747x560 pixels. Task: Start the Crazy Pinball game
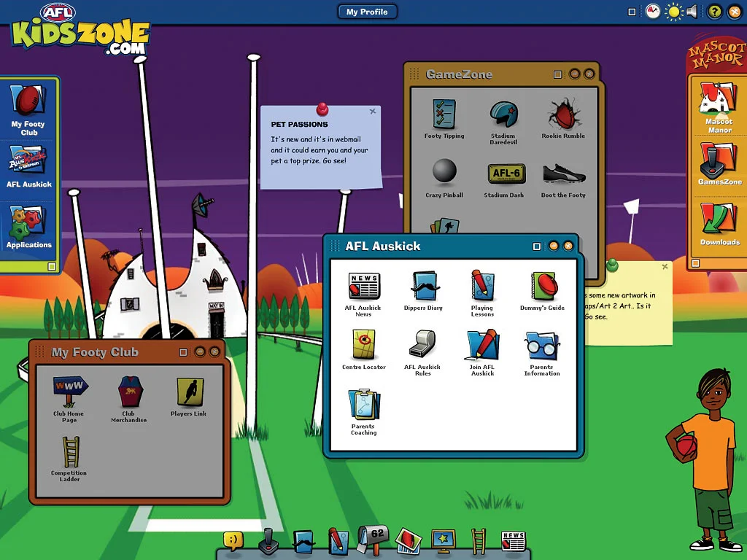tap(444, 178)
